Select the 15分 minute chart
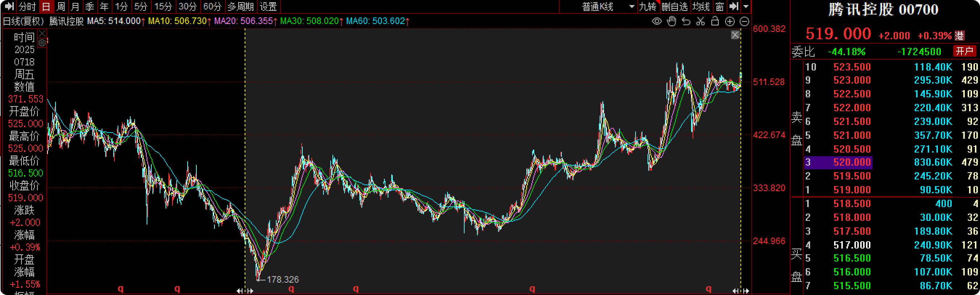980x295 pixels. pyautogui.click(x=164, y=7)
